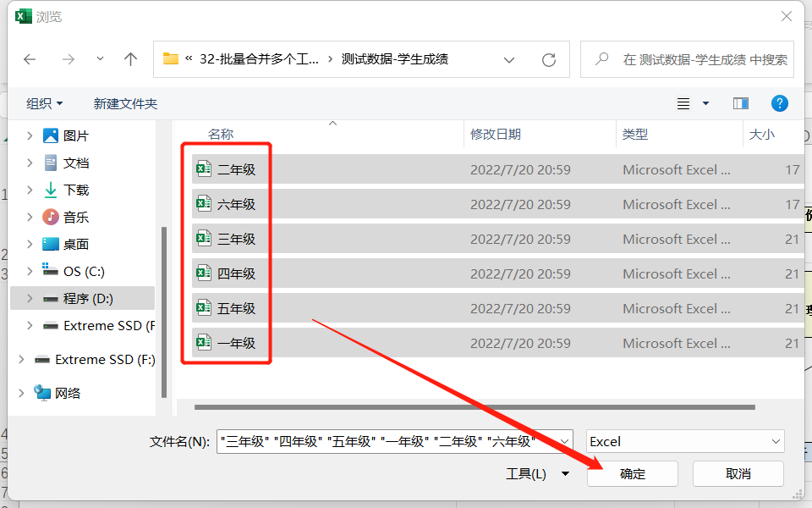Viewport: 812px width, 508px height.
Task: Click the Excel icon of 四年级
Action: tap(204, 273)
